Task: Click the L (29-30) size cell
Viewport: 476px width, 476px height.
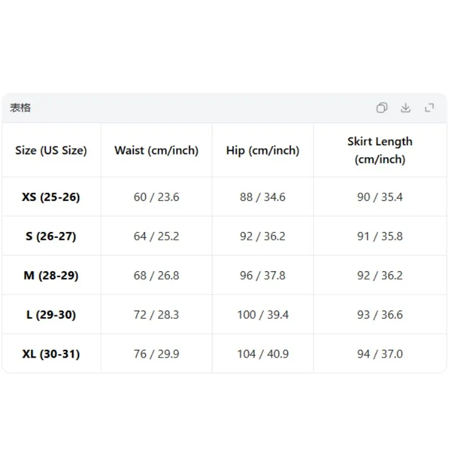Action: point(51,315)
